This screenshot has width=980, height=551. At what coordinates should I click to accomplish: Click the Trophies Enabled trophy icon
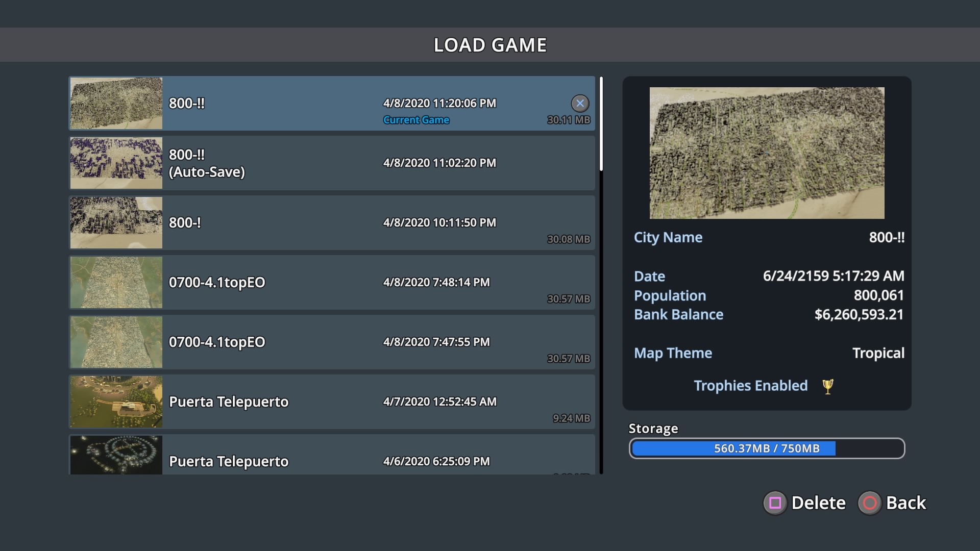(x=828, y=386)
